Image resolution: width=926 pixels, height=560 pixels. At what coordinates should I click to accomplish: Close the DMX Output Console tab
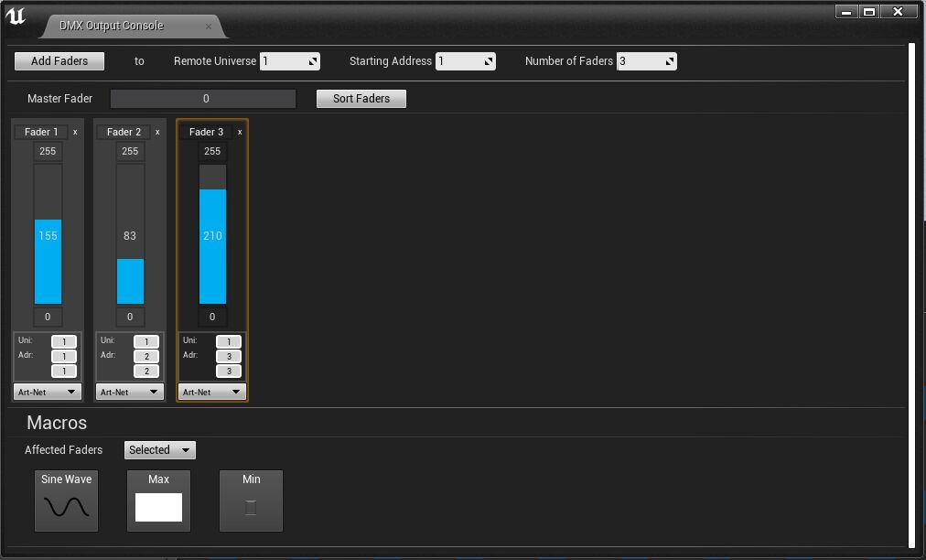pyautogui.click(x=209, y=26)
